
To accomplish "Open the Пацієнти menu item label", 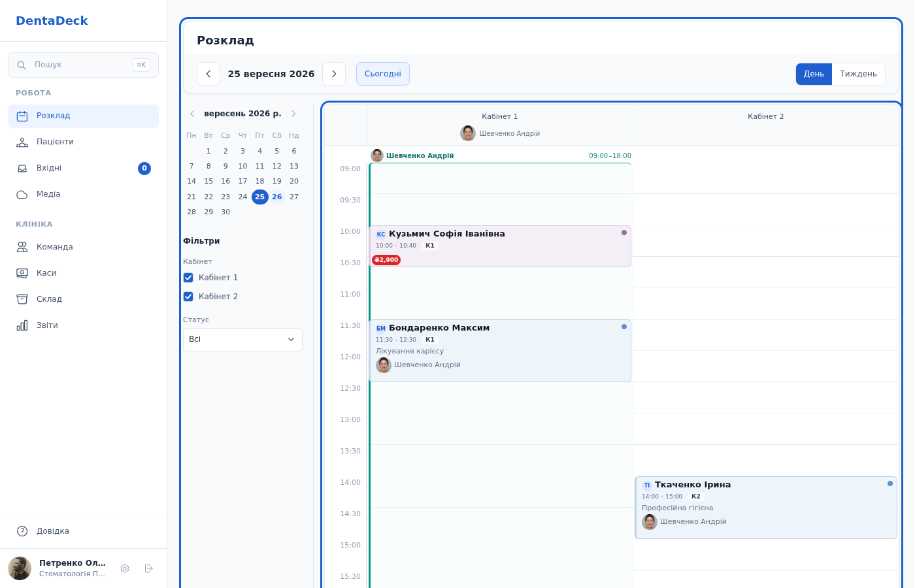I will coord(55,142).
